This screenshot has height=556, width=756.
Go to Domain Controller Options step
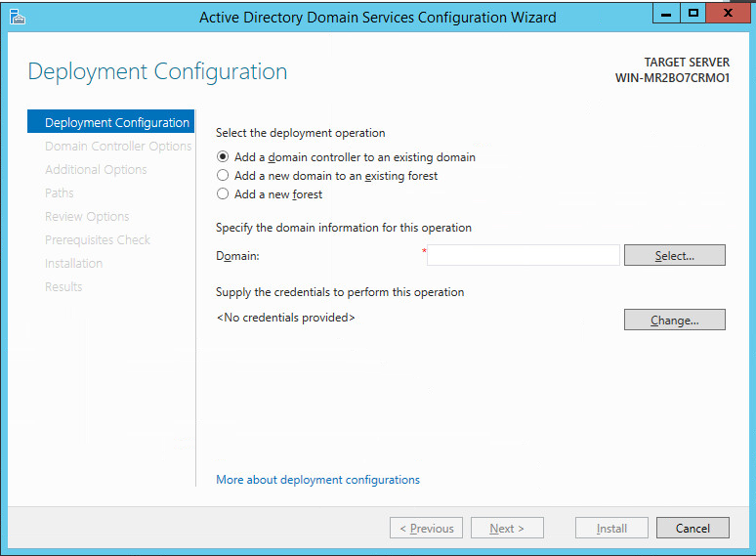[x=117, y=147]
